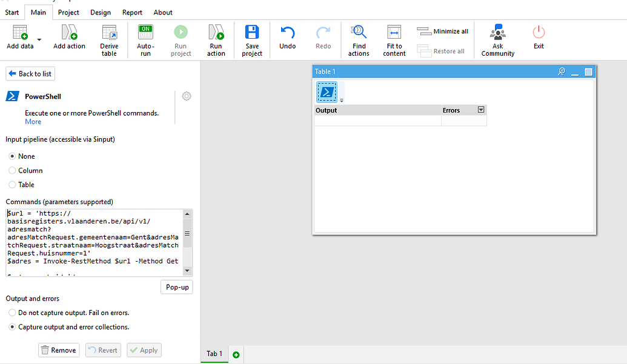Follow the More link

click(x=33, y=122)
